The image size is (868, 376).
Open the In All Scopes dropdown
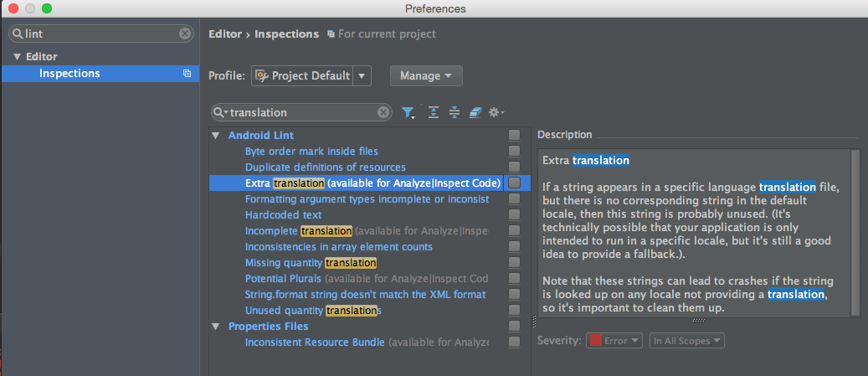tap(687, 341)
